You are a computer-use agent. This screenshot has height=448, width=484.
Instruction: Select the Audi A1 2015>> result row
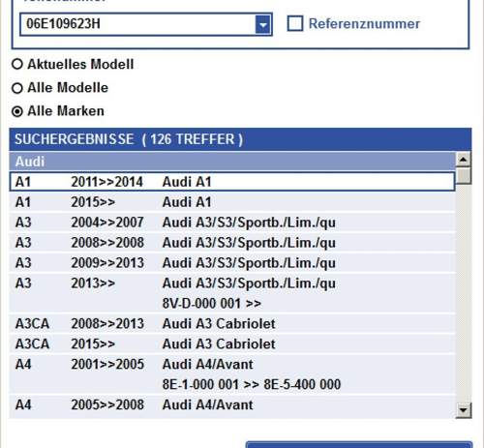coord(232,202)
